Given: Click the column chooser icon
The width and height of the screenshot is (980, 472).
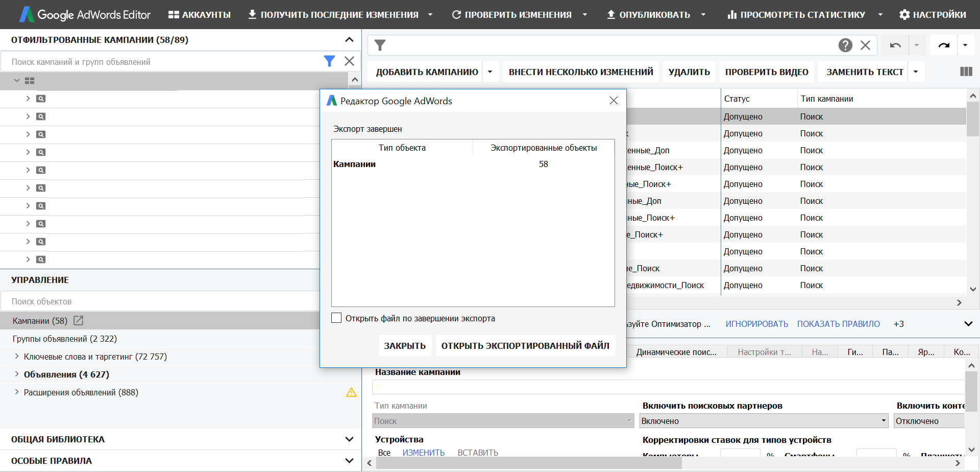Looking at the screenshot, I should coord(966,72).
